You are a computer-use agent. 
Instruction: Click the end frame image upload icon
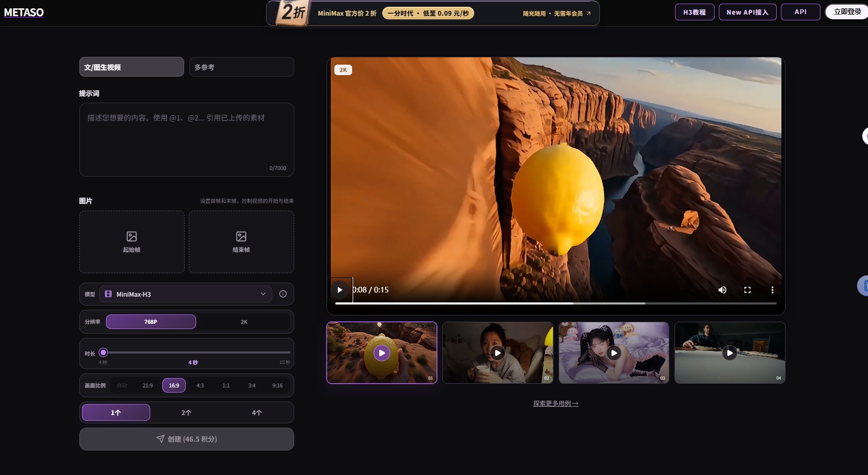click(241, 237)
